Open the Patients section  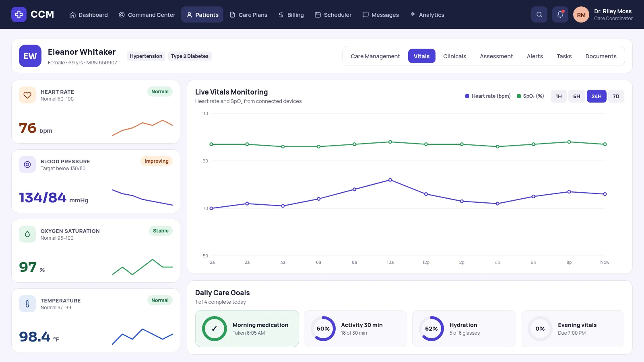[x=202, y=14]
